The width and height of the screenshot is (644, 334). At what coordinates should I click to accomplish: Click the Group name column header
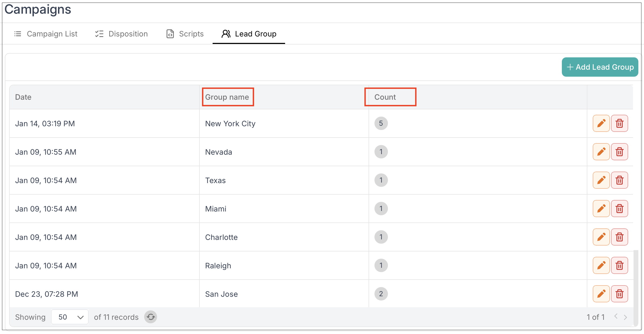click(227, 97)
